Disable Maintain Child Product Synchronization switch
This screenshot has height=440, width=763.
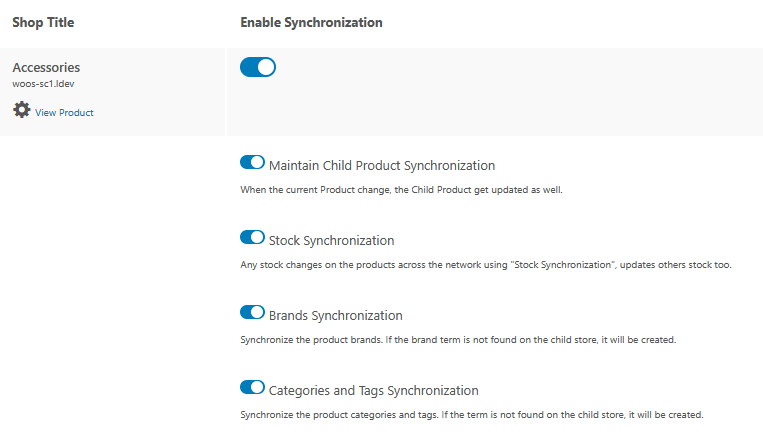(252, 163)
